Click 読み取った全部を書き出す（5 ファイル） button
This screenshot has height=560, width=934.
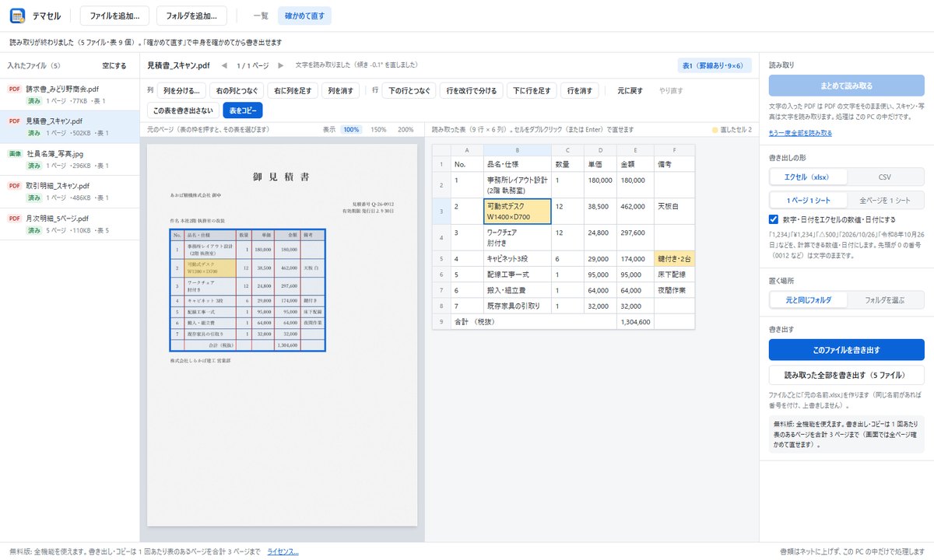pos(847,375)
